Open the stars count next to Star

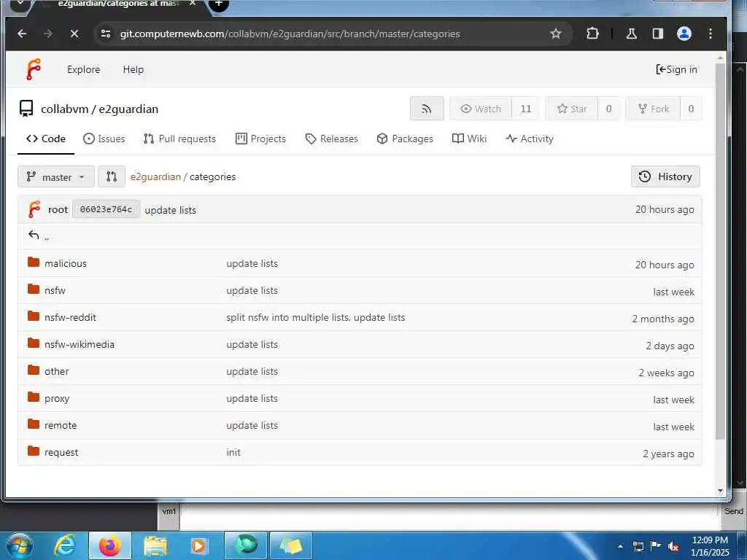click(x=609, y=109)
